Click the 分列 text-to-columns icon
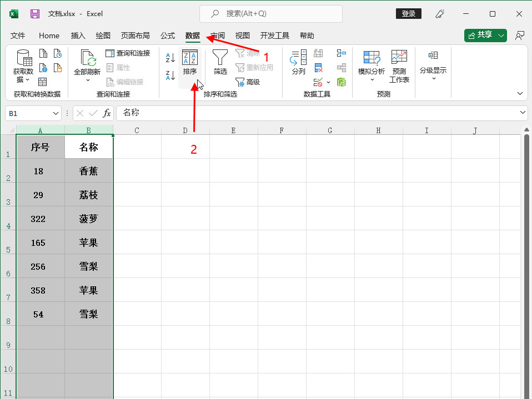Viewport: 532px width, 399px height. [x=299, y=63]
